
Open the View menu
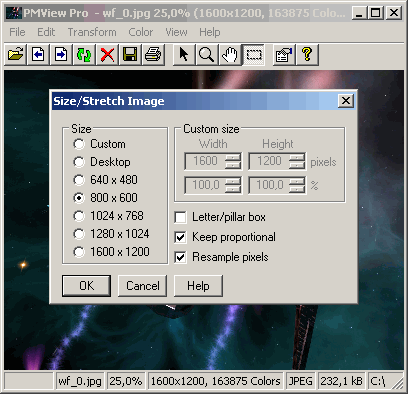point(176,32)
